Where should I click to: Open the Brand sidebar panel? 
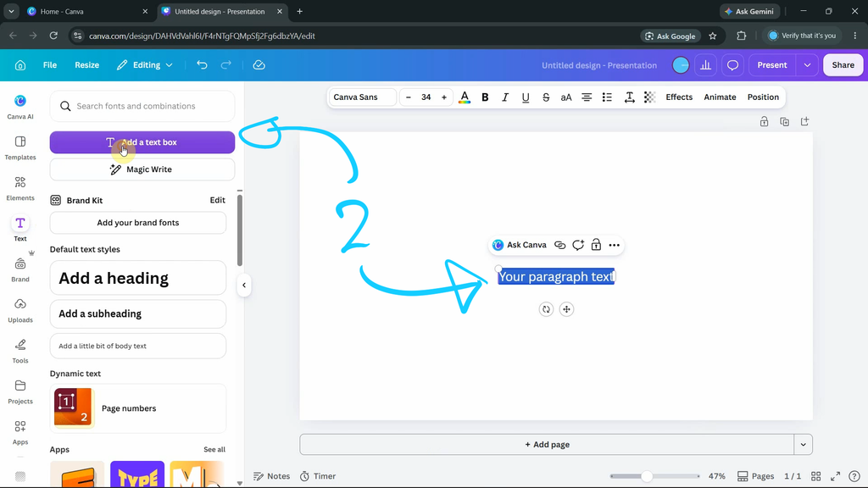(x=20, y=269)
